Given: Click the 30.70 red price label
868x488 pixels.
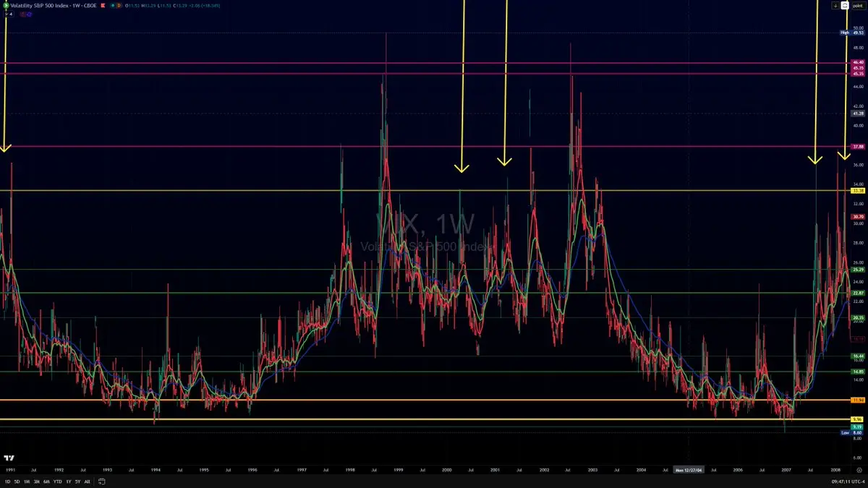Looking at the screenshot, I should pyautogui.click(x=859, y=217).
